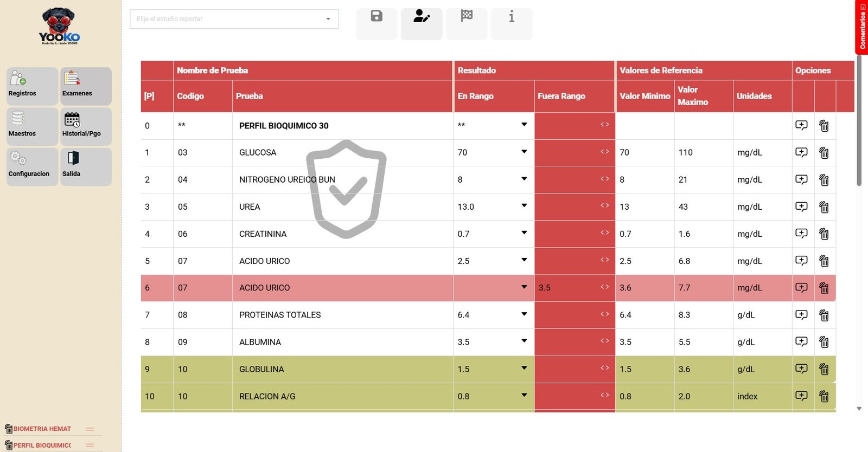Select PERFIL BIOQUIMIC study in sidebar
The image size is (868, 452).
pyautogui.click(x=42, y=445)
